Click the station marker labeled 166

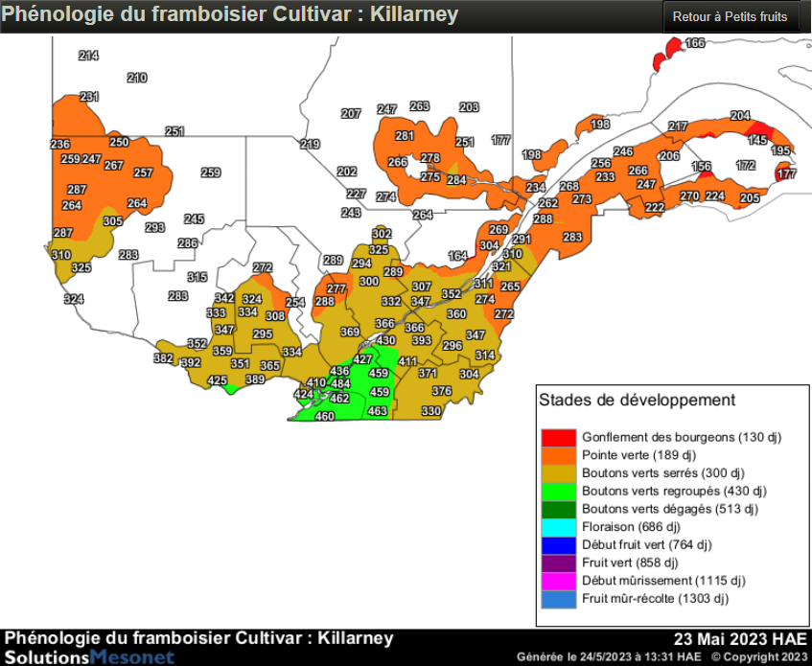click(695, 43)
